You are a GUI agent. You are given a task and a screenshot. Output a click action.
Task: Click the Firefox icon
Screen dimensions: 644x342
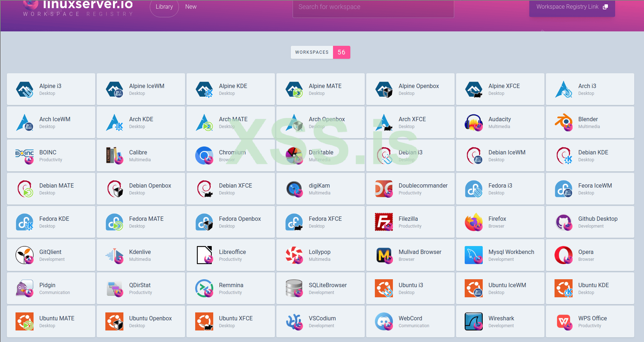[474, 222]
